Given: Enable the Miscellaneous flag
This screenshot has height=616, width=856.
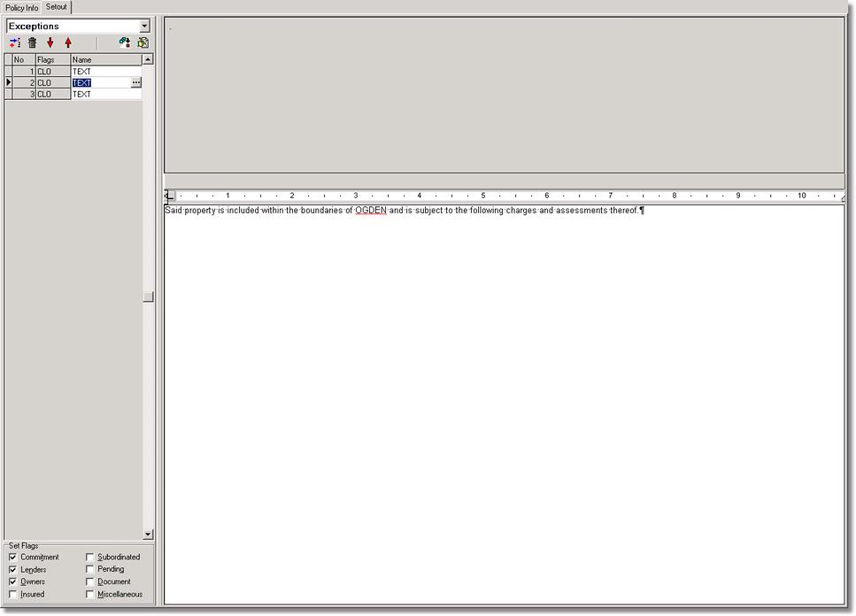Looking at the screenshot, I should [89, 594].
